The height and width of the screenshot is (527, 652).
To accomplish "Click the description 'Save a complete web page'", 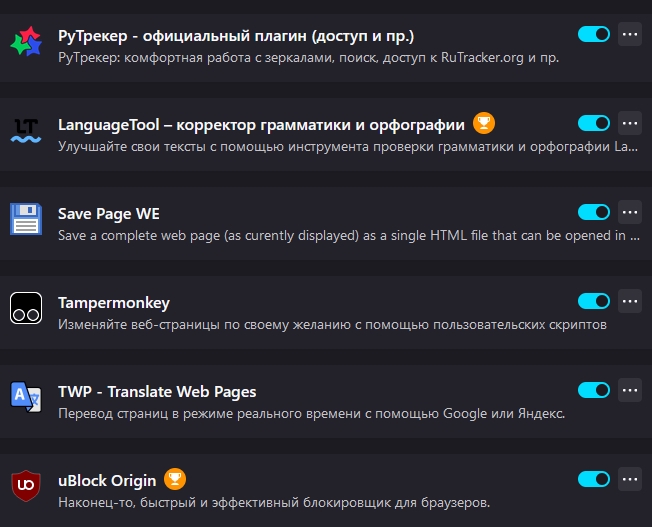I will 349,235.
